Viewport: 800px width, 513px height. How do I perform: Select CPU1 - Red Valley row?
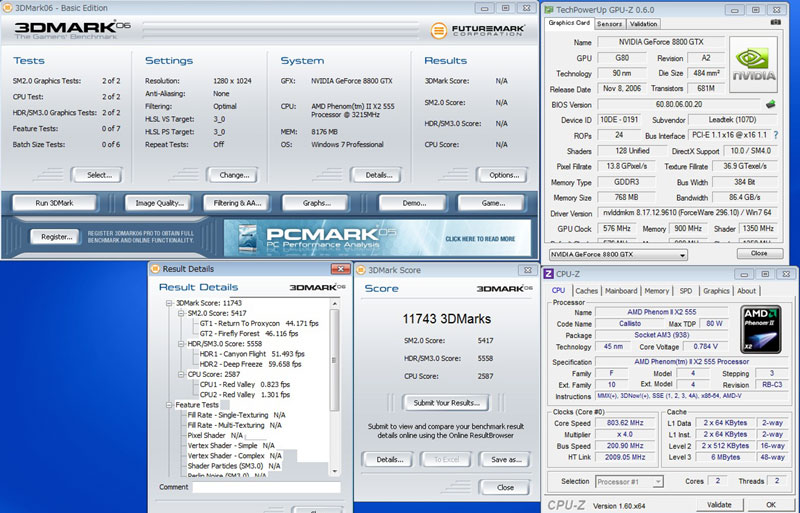(x=244, y=385)
